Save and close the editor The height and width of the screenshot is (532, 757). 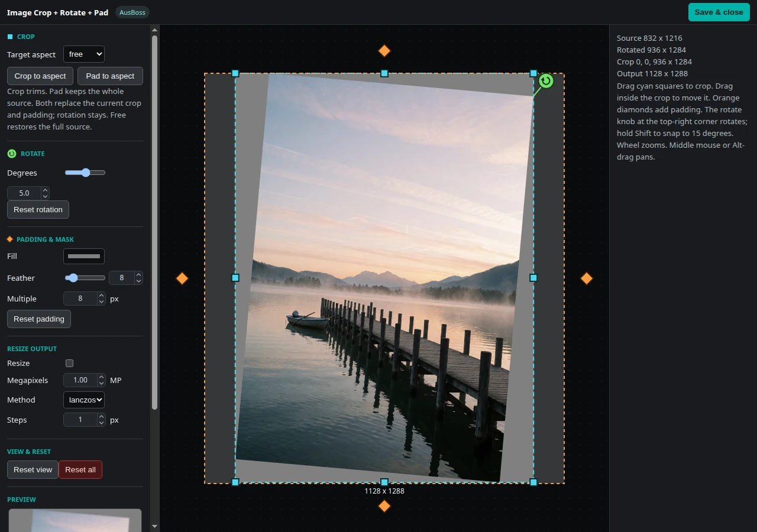[719, 12]
